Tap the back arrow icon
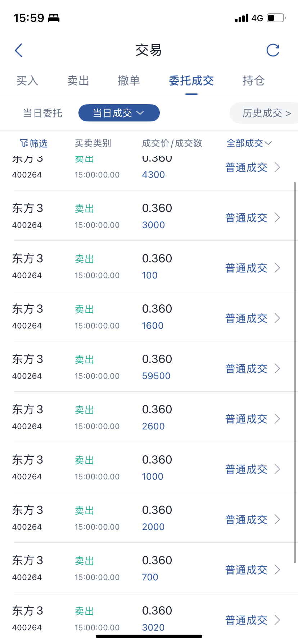 coord(19,50)
